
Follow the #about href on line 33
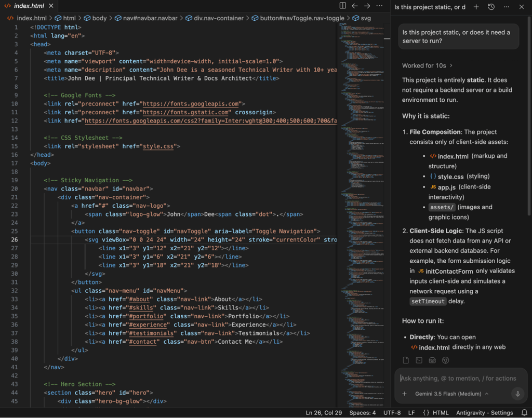139,299
